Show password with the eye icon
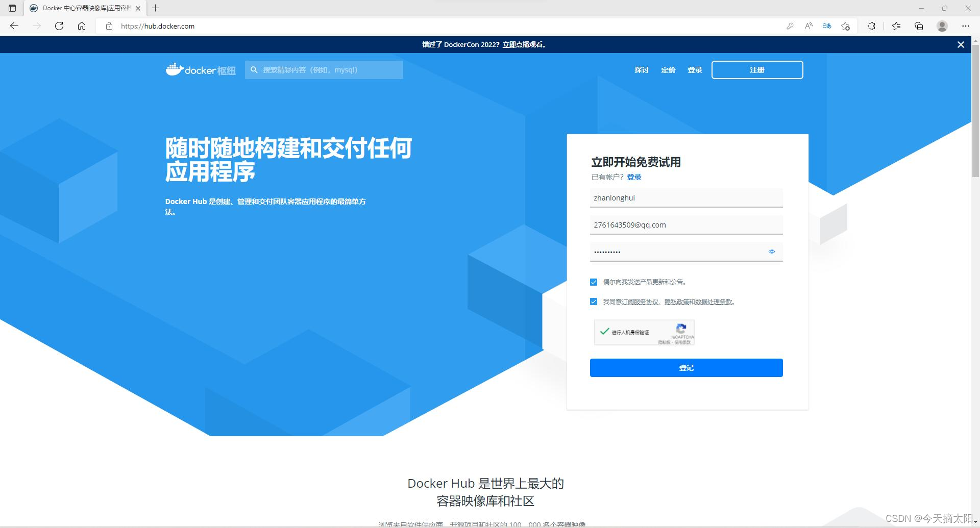 click(x=772, y=252)
